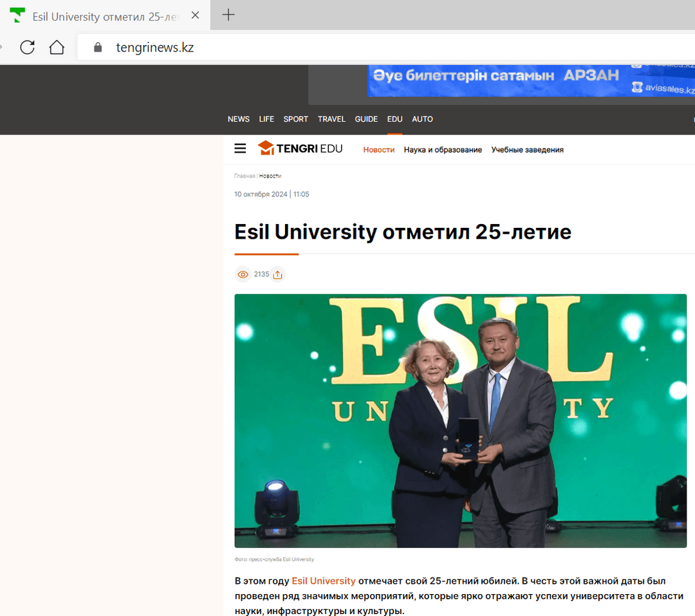View site security lock icon
The width and height of the screenshot is (695, 616).
98,48
